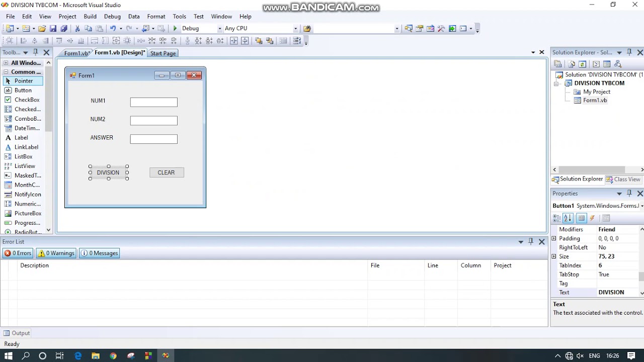Image resolution: width=644 pixels, height=362 pixels.
Task: Click the Save floppy disk icon
Action: pyautogui.click(x=53, y=29)
